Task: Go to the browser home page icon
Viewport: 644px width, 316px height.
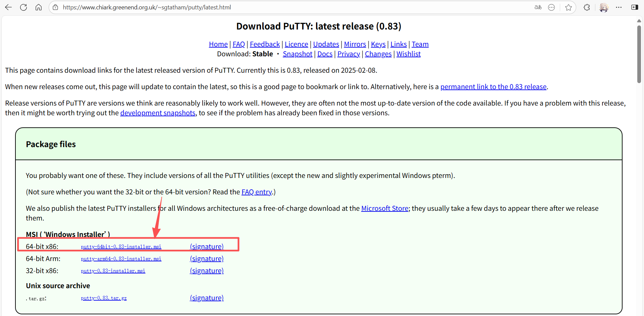Action: point(39,7)
